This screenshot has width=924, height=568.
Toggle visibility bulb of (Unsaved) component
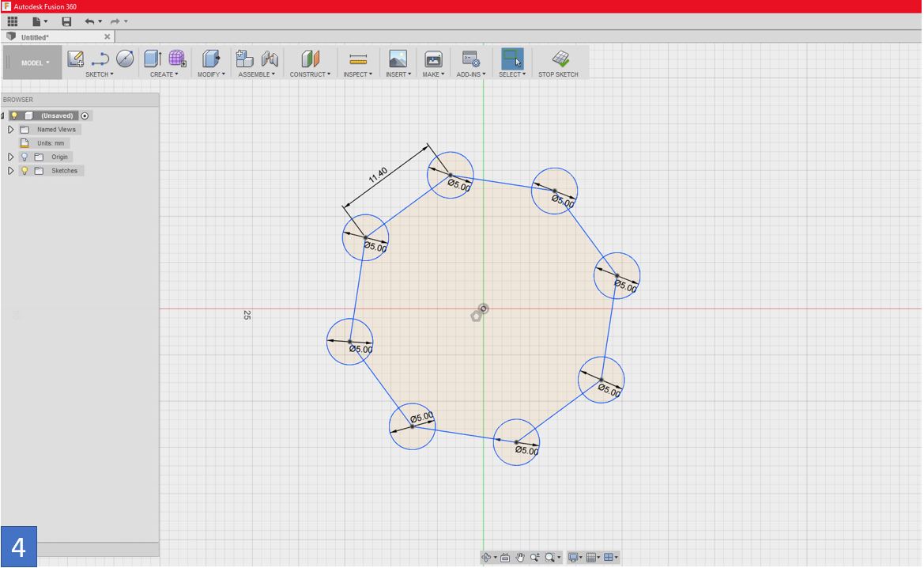pos(14,115)
